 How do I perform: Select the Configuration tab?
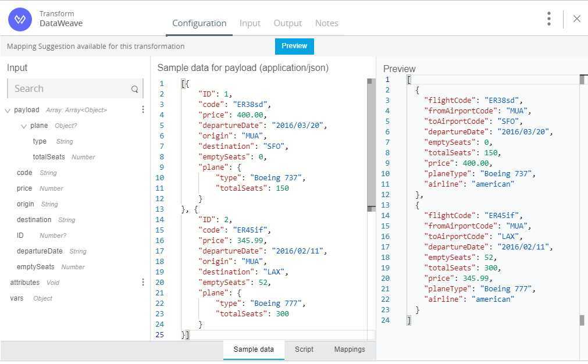coord(199,23)
